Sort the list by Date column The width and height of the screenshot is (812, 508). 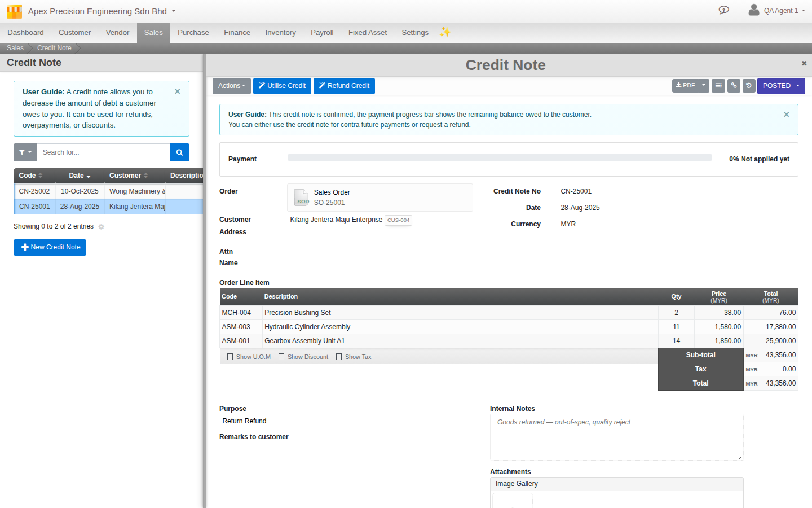point(80,176)
